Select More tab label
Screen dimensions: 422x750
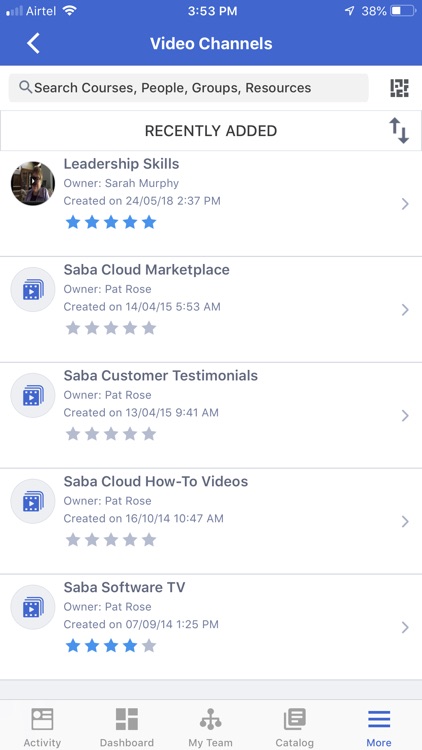pos(379,742)
